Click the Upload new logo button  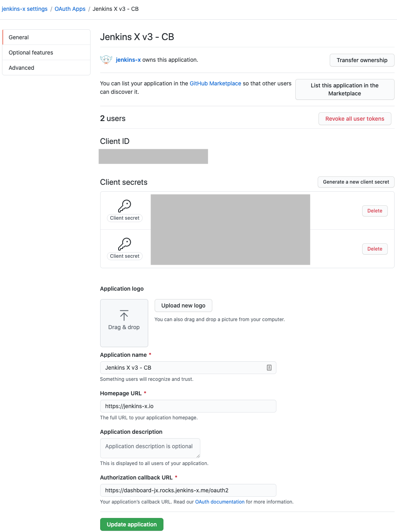click(x=183, y=305)
